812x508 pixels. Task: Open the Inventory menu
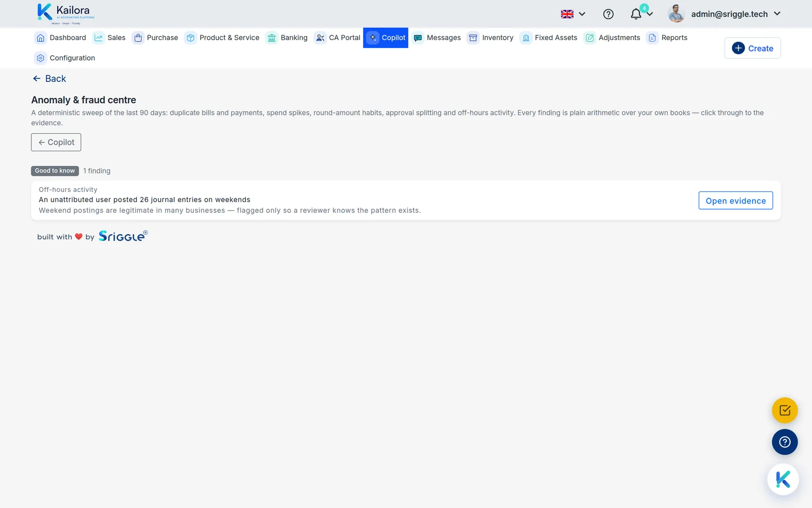pos(490,38)
